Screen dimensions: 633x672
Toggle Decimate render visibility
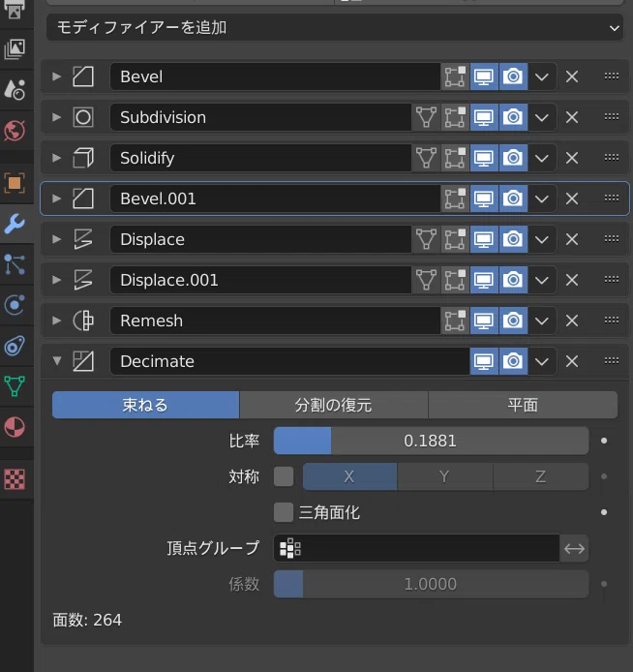pyautogui.click(x=513, y=361)
